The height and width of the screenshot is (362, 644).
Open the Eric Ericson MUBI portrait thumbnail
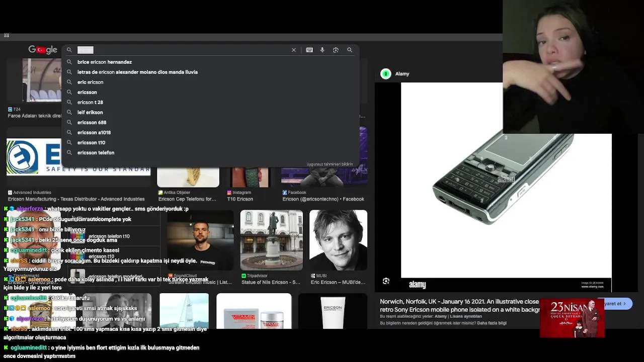tap(338, 240)
